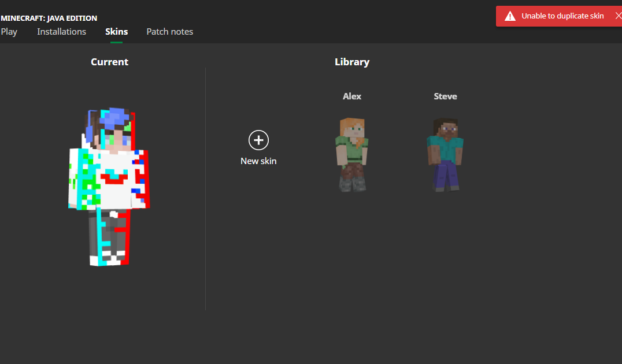Click the 'Library' section heading
This screenshot has height=364, width=622.
click(x=352, y=62)
